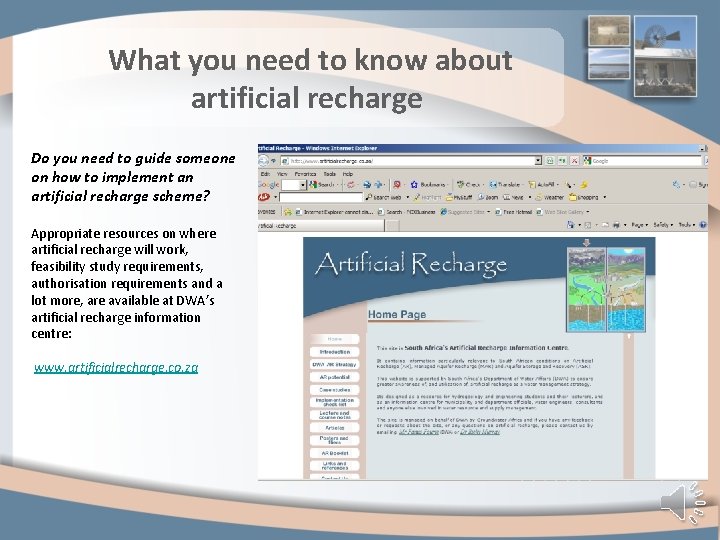Click the Home button in website sidebar

(x=335, y=339)
